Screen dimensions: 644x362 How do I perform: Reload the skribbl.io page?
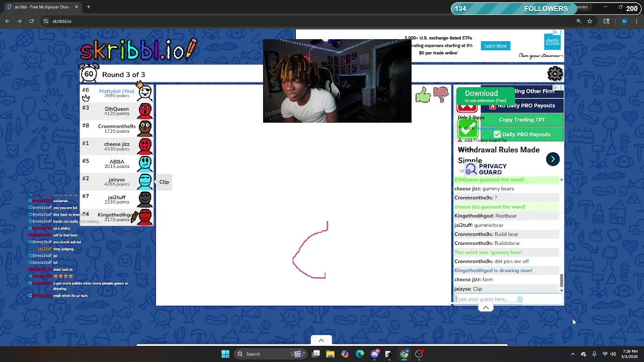(x=31, y=21)
